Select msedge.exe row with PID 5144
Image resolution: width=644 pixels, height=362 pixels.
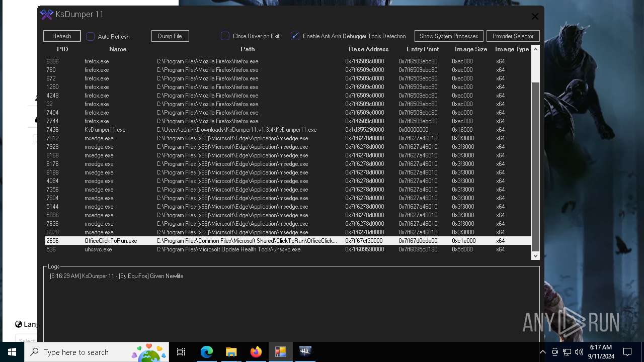coord(288,207)
